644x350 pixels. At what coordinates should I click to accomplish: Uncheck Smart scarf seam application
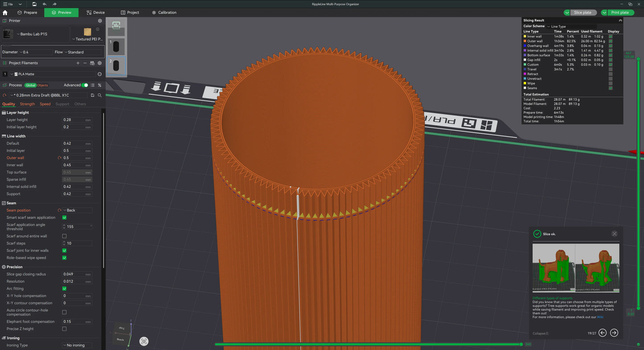(x=64, y=218)
